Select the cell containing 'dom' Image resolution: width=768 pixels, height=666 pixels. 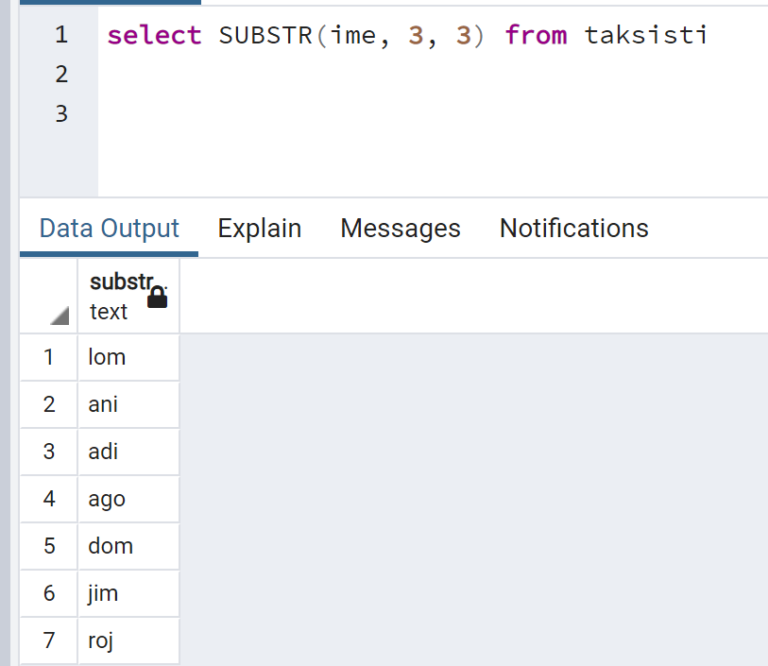pos(129,546)
